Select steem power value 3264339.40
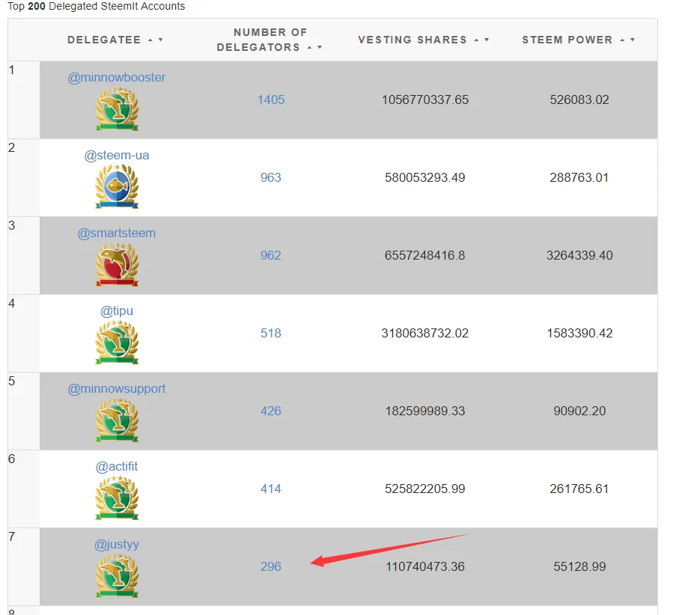Image resolution: width=700 pixels, height=615 pixels. click(579, 255)
